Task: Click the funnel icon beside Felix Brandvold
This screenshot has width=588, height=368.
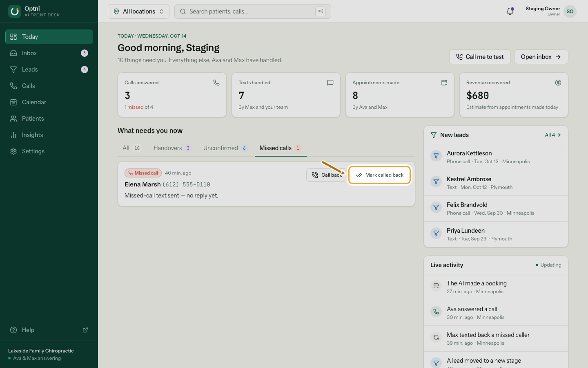Action: pos(436,207)
